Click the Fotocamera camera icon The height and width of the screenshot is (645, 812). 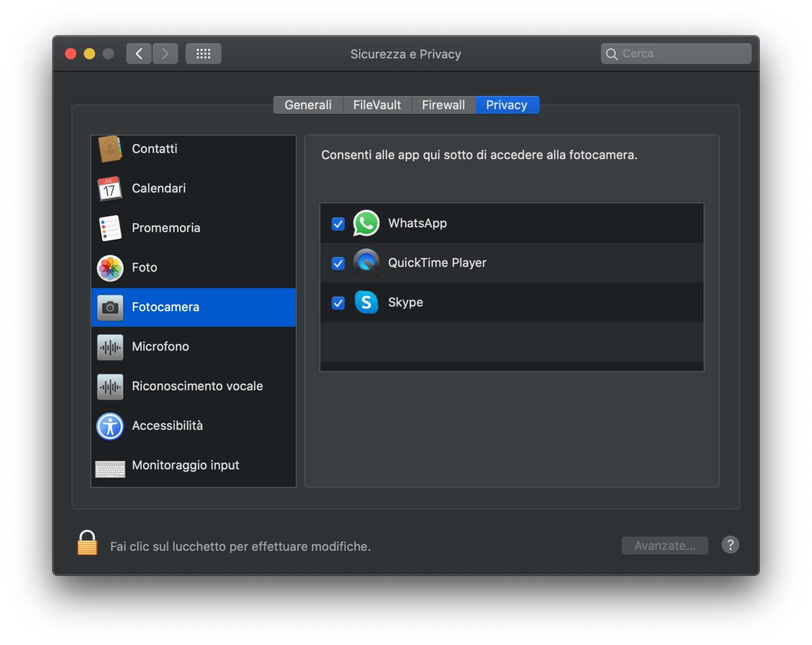click(x=110, y=307)
